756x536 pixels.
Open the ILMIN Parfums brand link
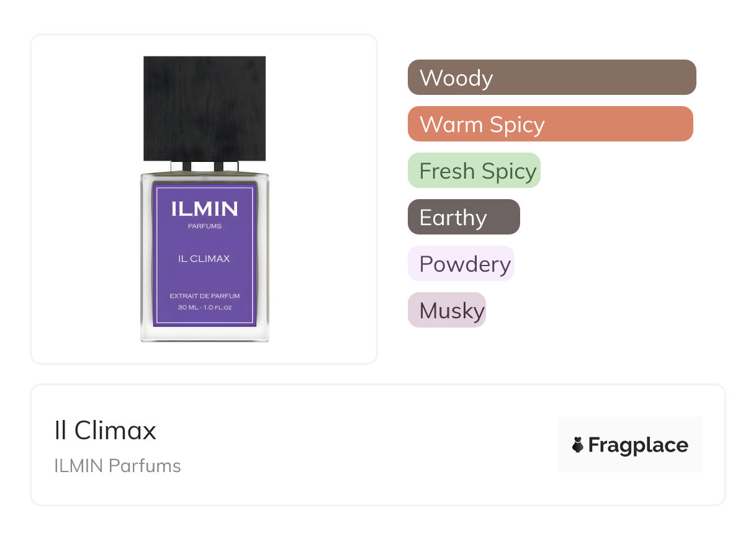118,466
